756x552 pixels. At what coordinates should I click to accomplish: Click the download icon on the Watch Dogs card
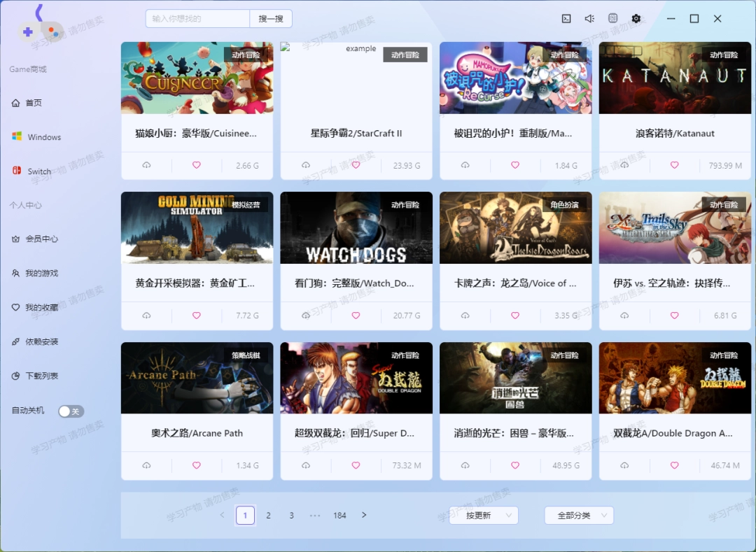pos(305,315)
